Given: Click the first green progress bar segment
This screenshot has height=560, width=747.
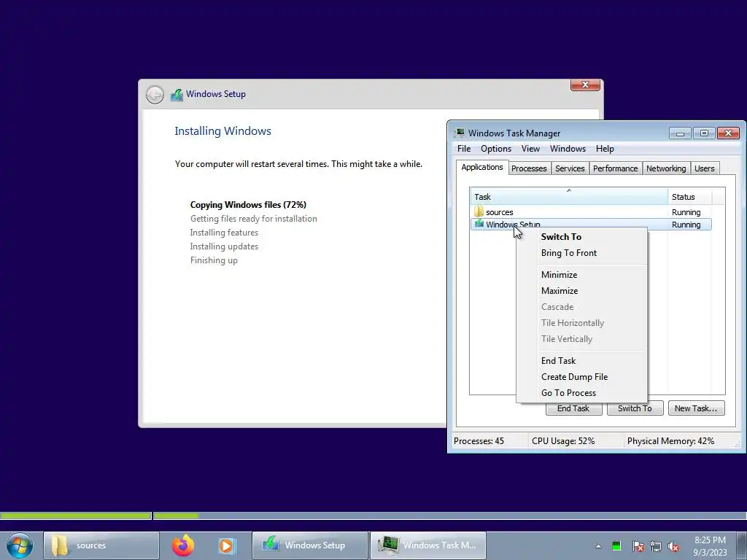Looking at the screenshot, I should click(x=76, y=516).
